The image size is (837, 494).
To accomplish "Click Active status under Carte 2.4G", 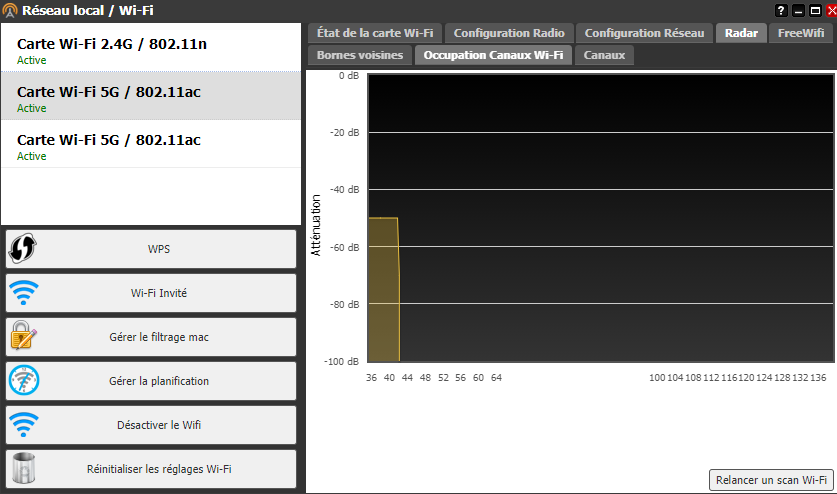I will (x=31, y=60).
